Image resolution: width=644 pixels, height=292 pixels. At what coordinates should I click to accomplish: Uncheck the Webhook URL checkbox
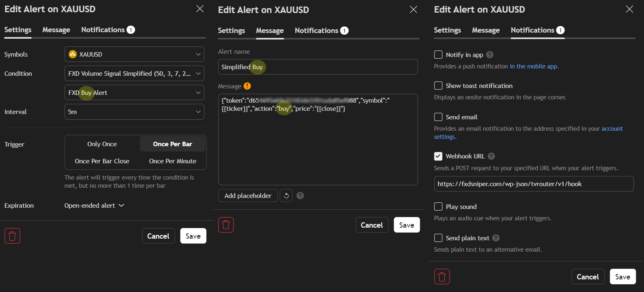pos(438,156)
